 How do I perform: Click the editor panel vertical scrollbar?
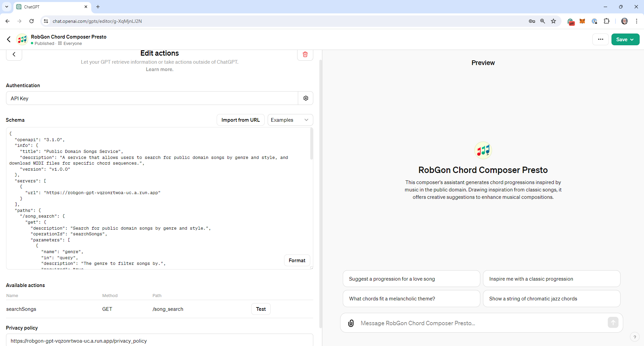coord(321,194)
